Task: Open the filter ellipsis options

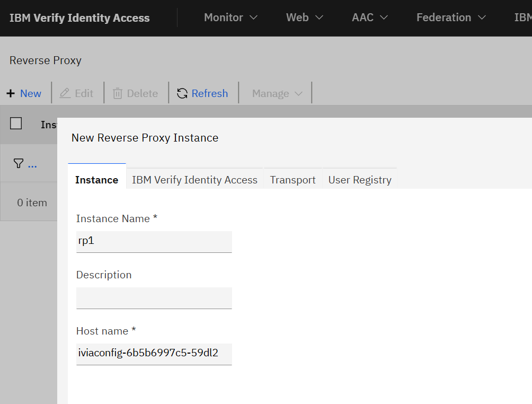Action: (x=32, y=166)
